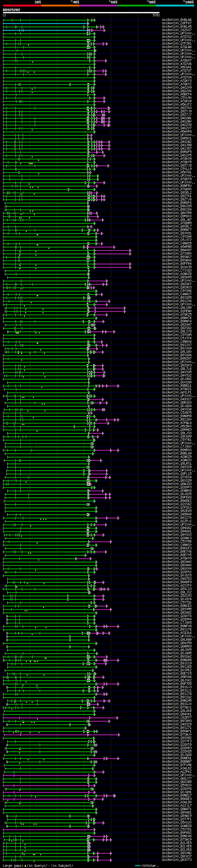Image resolution: width=197 pixels, height=868 pixels.
Task: Select hit label UniRef100_Q4G2W1
Action: pos(177,118)
